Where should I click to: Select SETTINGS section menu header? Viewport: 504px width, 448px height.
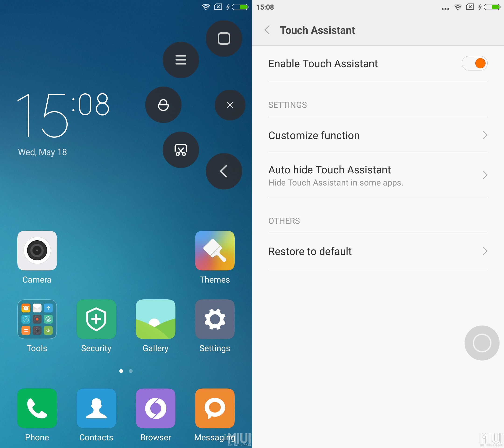tap(287, 105)
